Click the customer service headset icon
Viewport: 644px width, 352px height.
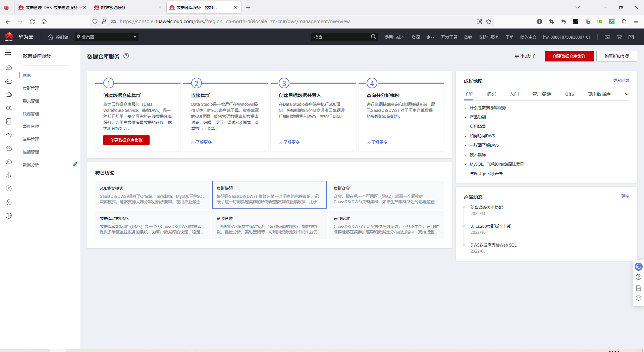[639, 267]
